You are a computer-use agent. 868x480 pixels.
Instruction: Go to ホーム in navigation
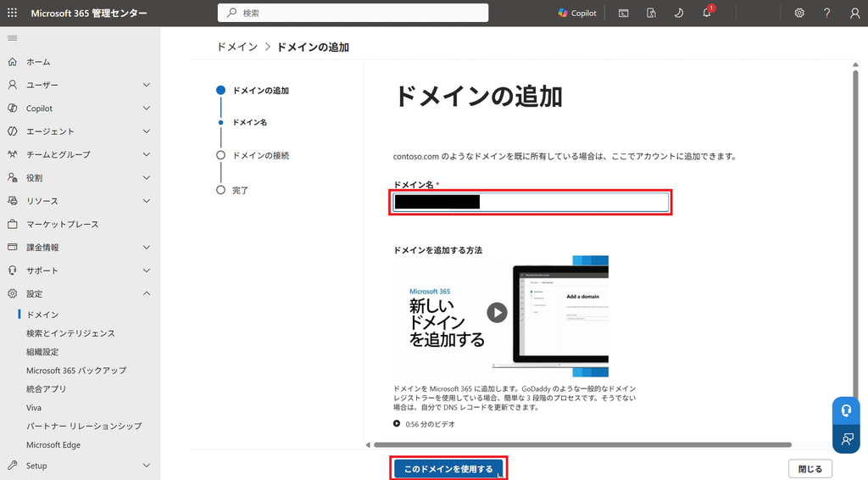38,61
